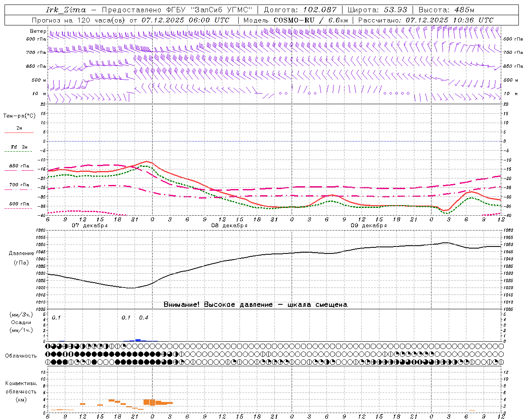Click the Осадки precipitation label
Screen dimensions: 525x420
click(x=21, y=322)
